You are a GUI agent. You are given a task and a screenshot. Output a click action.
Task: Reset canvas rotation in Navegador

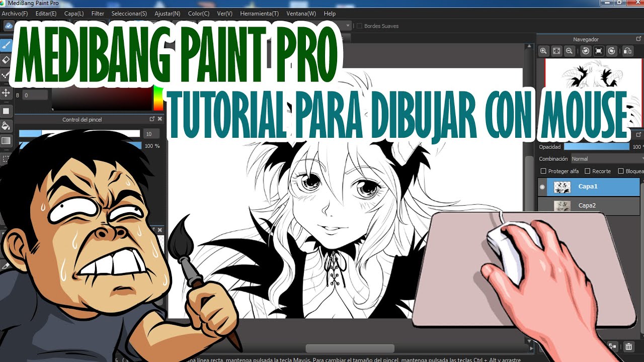599,51
